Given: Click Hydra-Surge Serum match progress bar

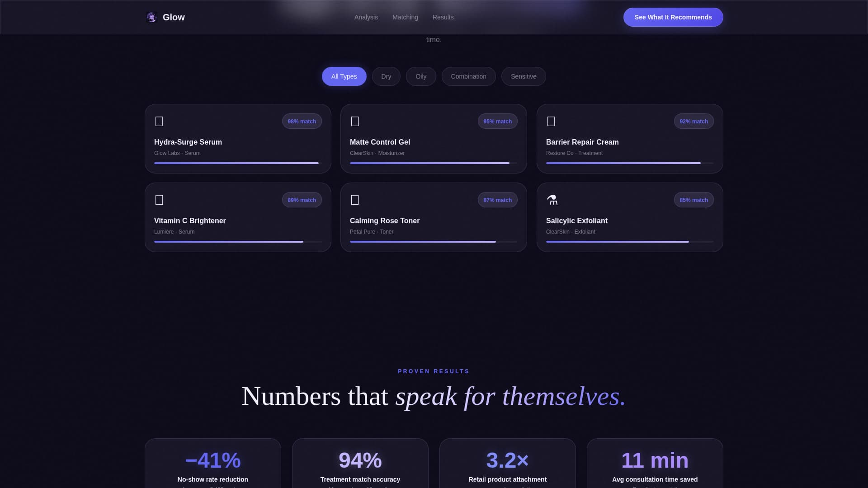Looking at the screenshot, I should [x=238, y=163].
